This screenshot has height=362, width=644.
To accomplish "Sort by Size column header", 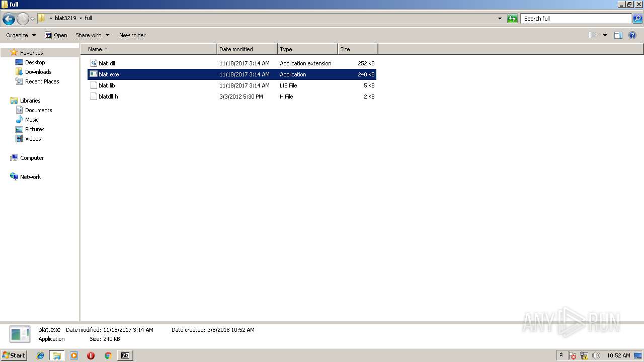I will point(358,49).
